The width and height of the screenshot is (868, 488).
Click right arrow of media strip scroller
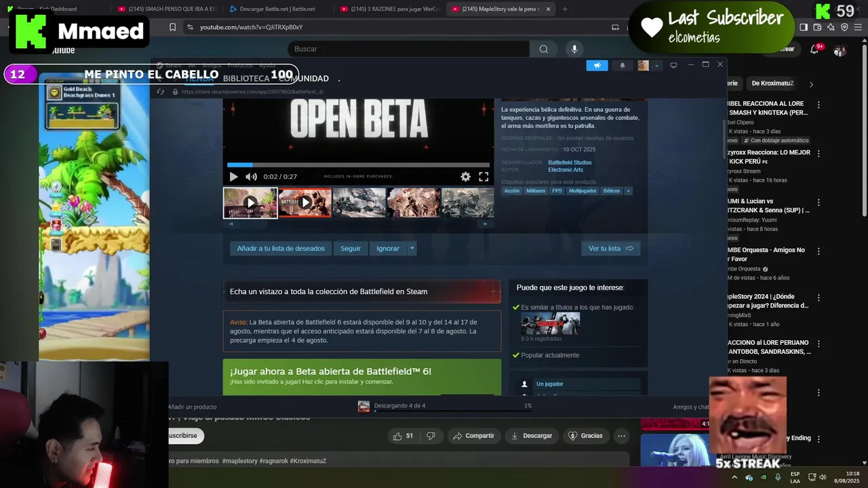485,224
